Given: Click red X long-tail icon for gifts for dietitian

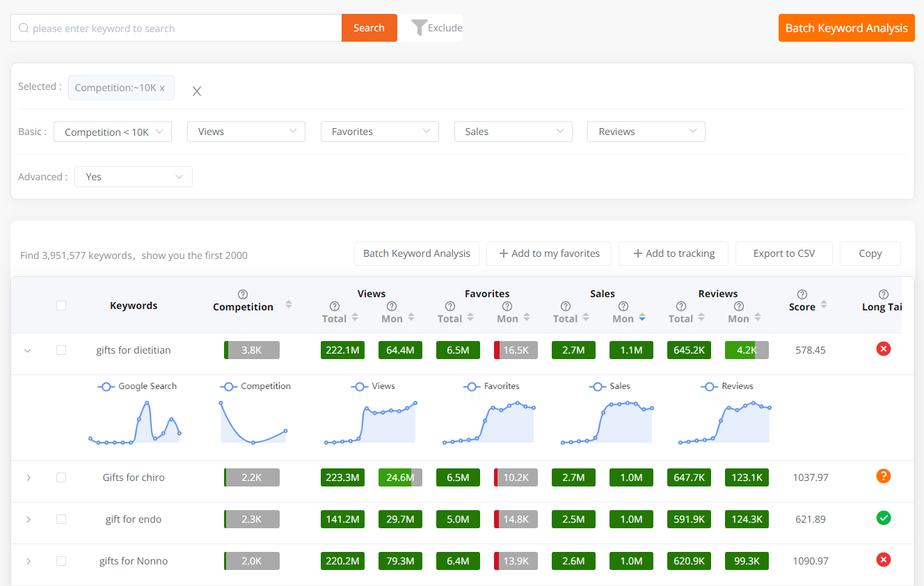Looking at the screenshot, I should [884, 349].
